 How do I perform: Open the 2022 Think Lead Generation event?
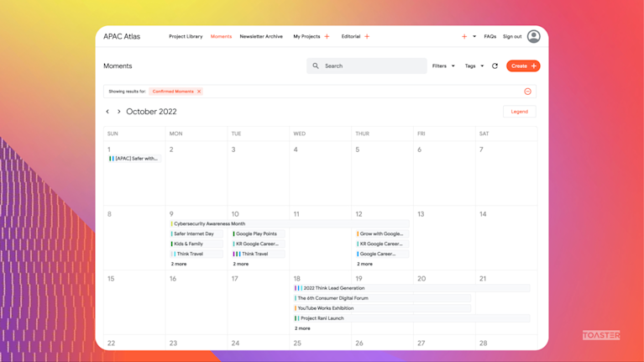(412, 288)
